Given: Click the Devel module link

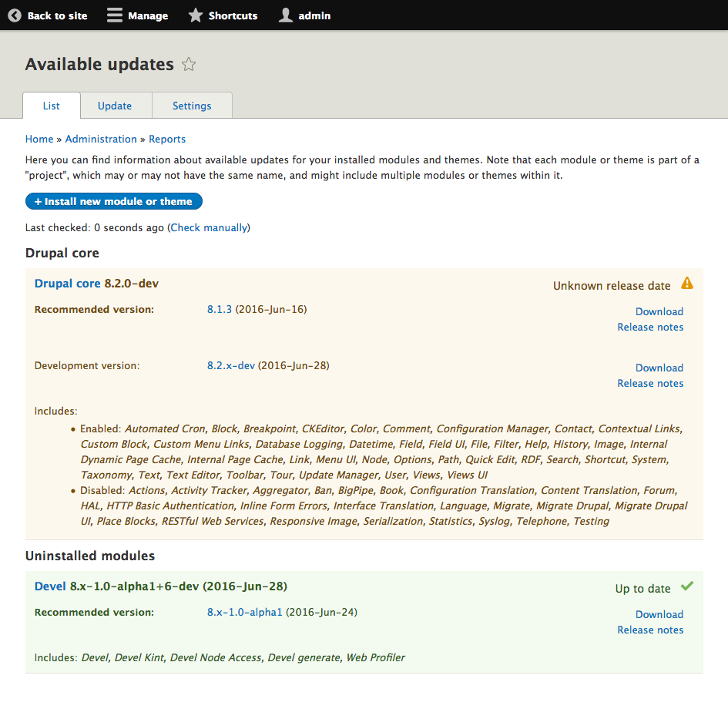Looking at the screenshot, I should 49,586.
